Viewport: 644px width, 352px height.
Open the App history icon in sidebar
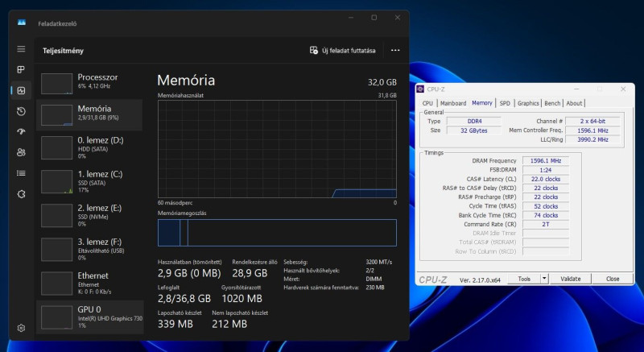point(21,111)
